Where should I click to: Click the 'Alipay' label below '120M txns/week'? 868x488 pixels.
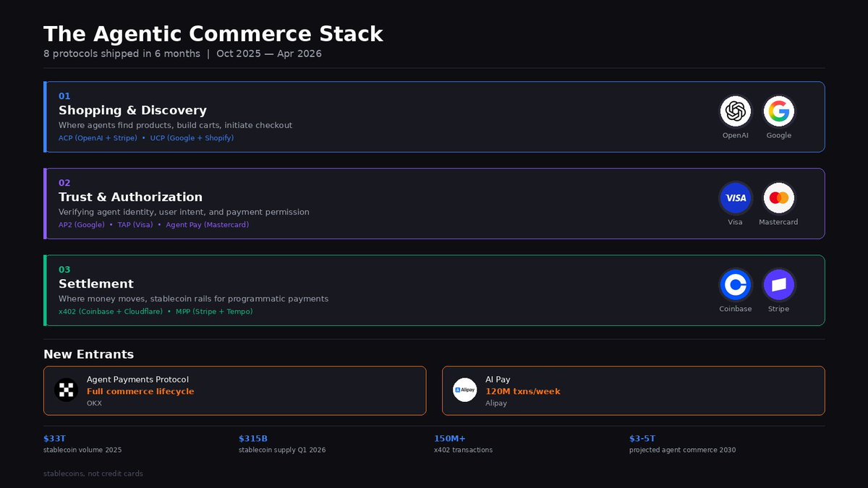tap(496, 403)
